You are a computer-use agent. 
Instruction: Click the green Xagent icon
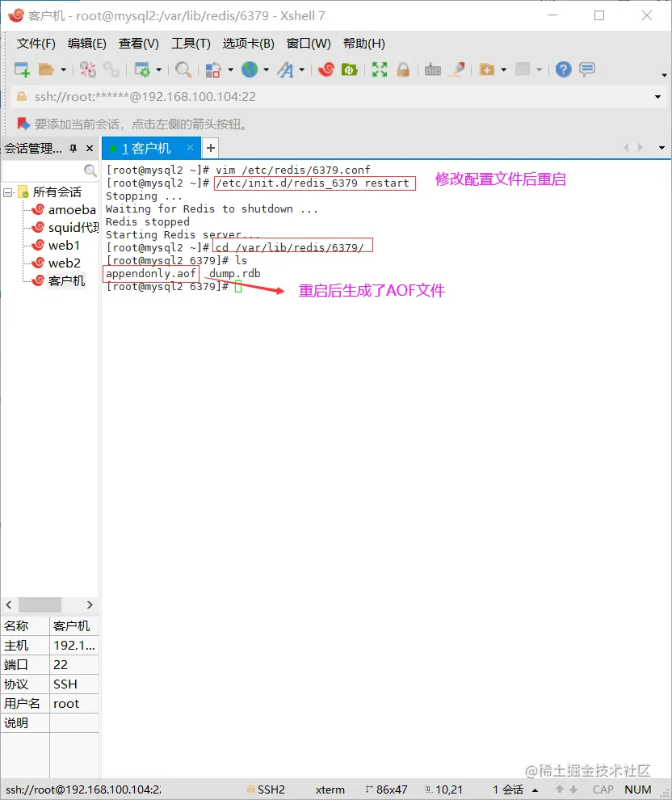[349, 69]
